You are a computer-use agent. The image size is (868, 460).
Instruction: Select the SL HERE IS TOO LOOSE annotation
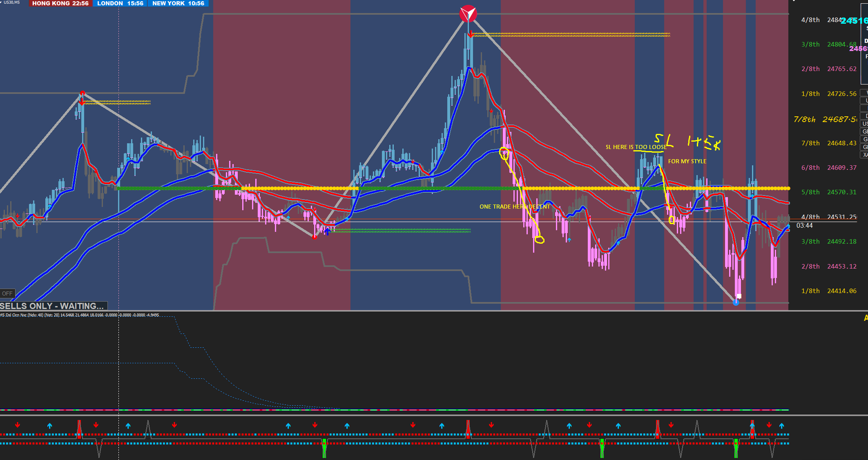point(636,147)
